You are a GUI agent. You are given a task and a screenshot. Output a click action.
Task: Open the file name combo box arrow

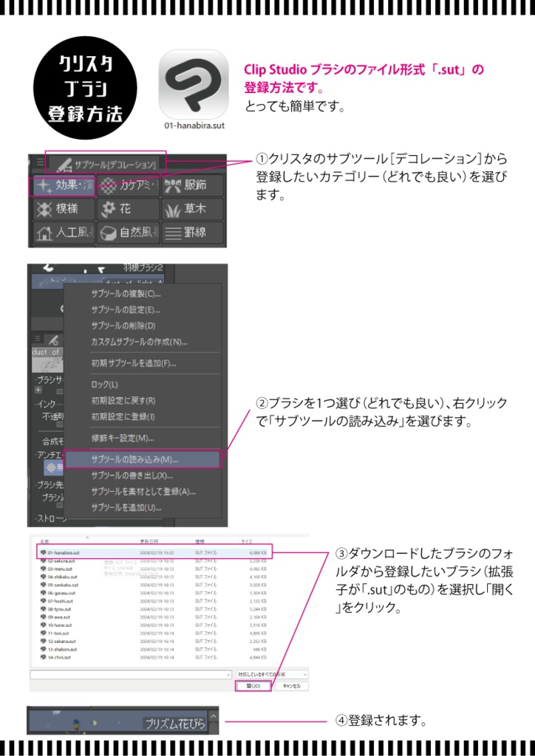click(228, 674)
